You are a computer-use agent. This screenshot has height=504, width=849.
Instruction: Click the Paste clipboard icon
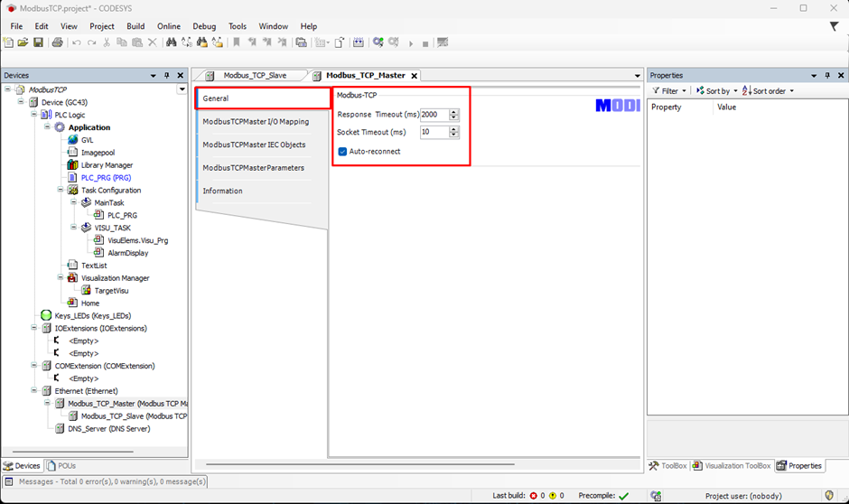137,42
